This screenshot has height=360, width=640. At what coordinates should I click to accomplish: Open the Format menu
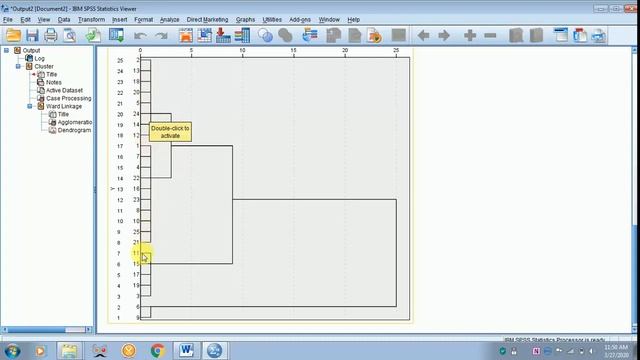pyautogui.click(x=143, y=20)
